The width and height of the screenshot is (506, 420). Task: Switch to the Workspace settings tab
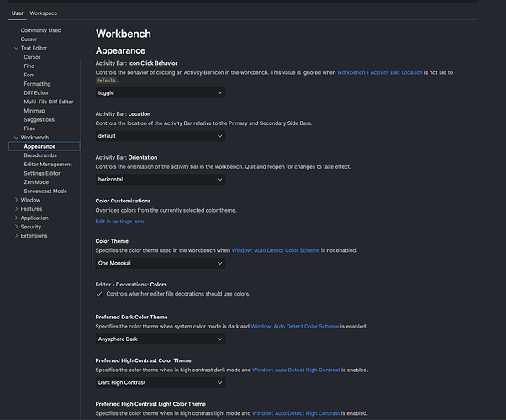(x=43, y=13)
